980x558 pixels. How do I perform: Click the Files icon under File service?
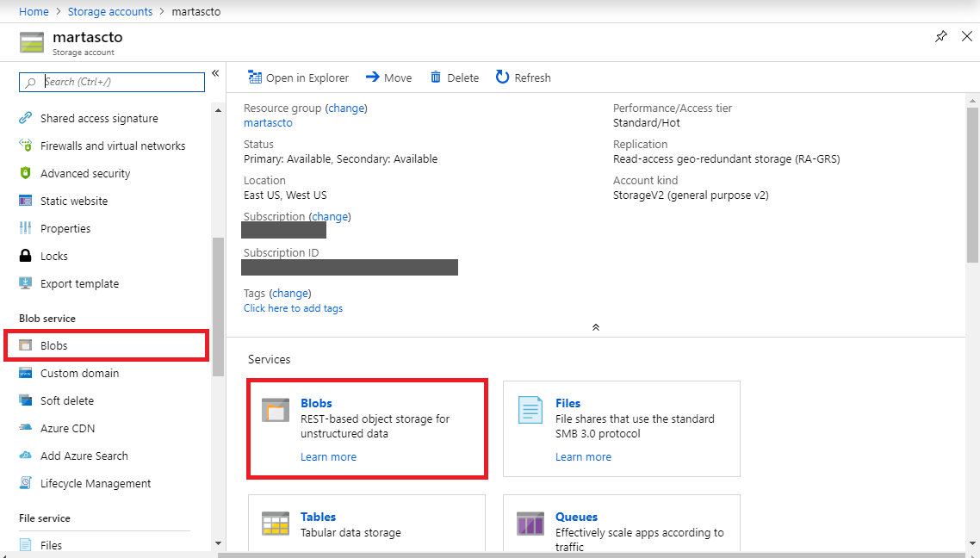click(x=25, y=545)
